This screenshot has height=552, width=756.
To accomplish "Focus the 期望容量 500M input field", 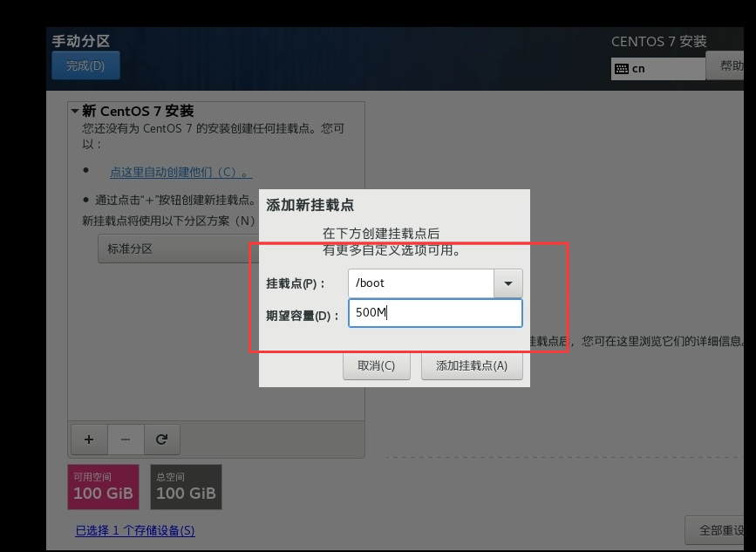I will coord(435,313).
